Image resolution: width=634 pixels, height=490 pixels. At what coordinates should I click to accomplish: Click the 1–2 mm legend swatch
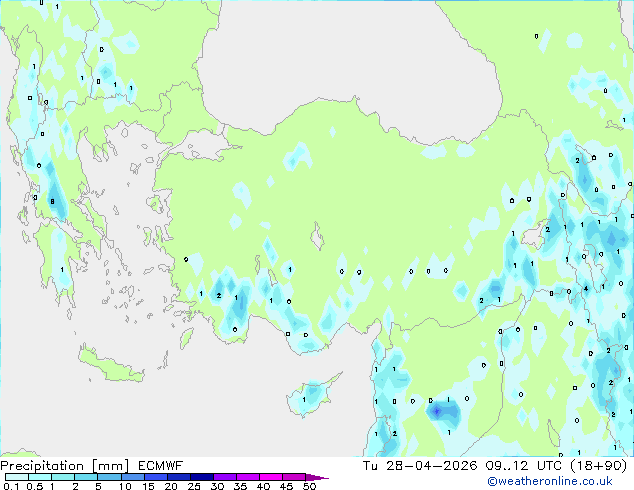[x=63, y=477]
